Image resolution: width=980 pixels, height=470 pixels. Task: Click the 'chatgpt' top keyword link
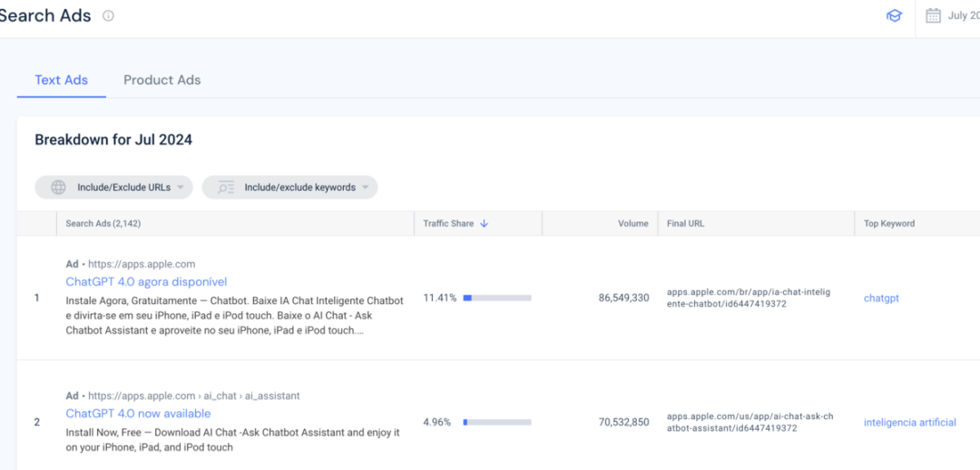pos(881,299)
